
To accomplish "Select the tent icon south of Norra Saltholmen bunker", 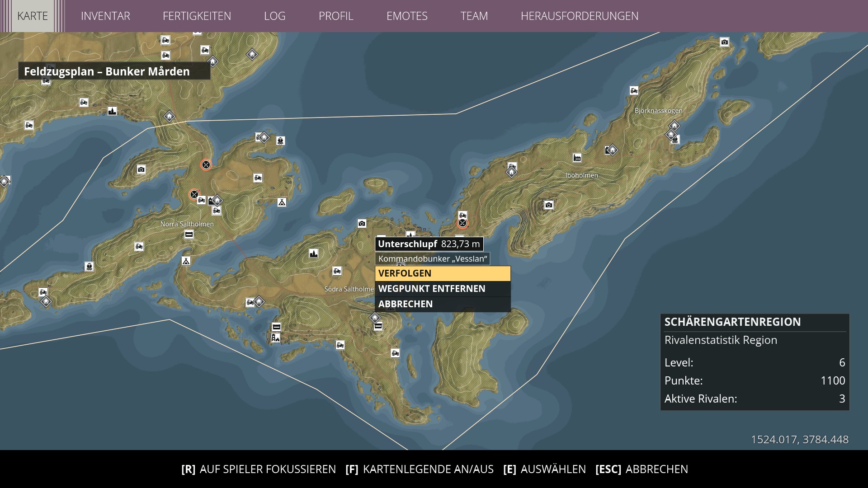I will (x=186, y=261).
